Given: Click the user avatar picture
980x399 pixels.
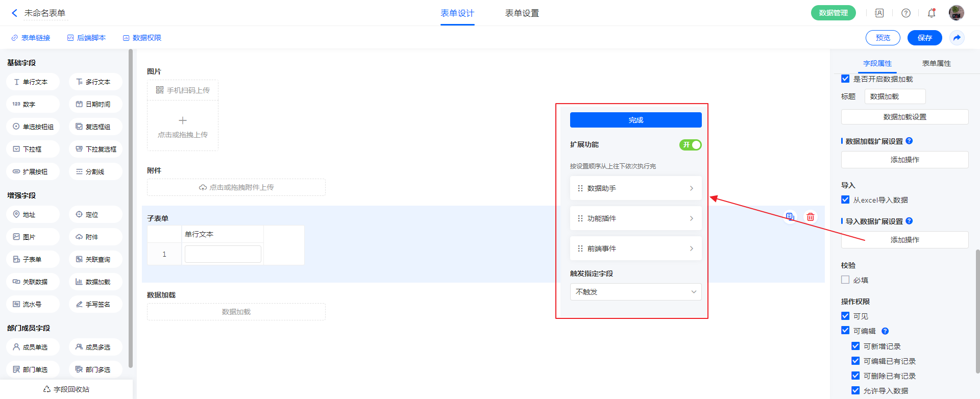Looking at the screenshot, I should tap(956, 13).
